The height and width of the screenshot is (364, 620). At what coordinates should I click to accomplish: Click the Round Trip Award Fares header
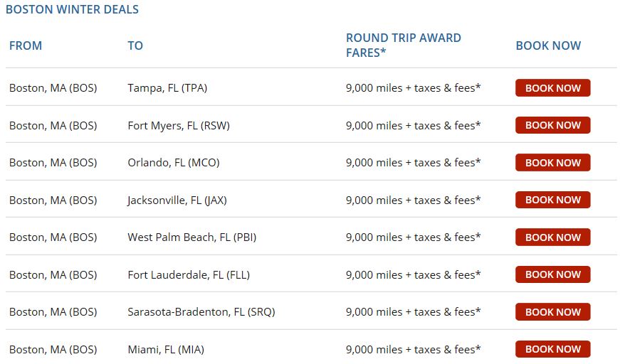pos(403,45)
